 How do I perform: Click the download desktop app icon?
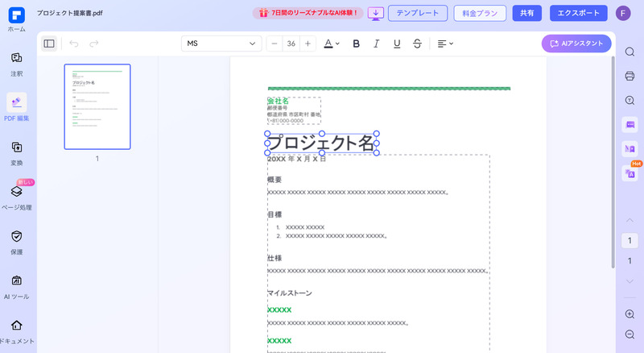[x=375, y=13]
